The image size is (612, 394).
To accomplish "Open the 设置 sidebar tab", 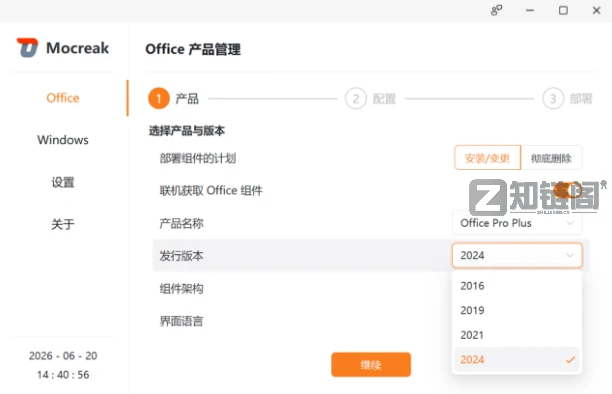I will pos(63,182).
